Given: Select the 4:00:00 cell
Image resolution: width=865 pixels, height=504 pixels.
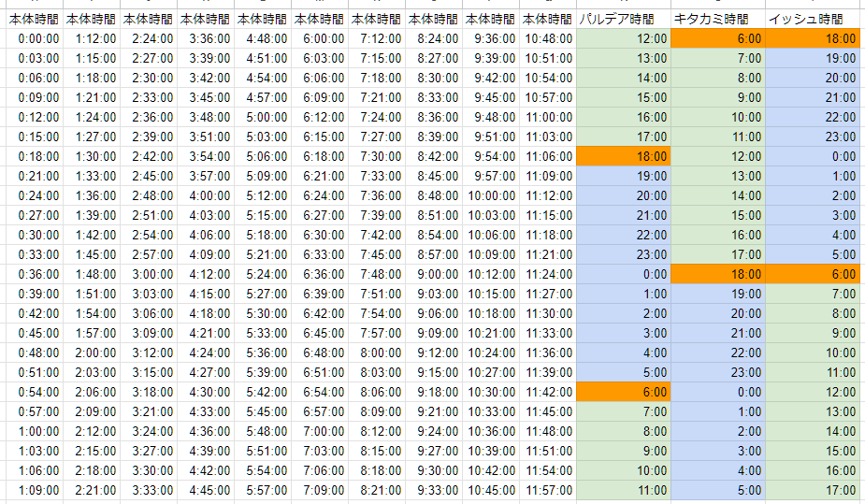Looking at the screenshot, I should (x=205, y=195).
